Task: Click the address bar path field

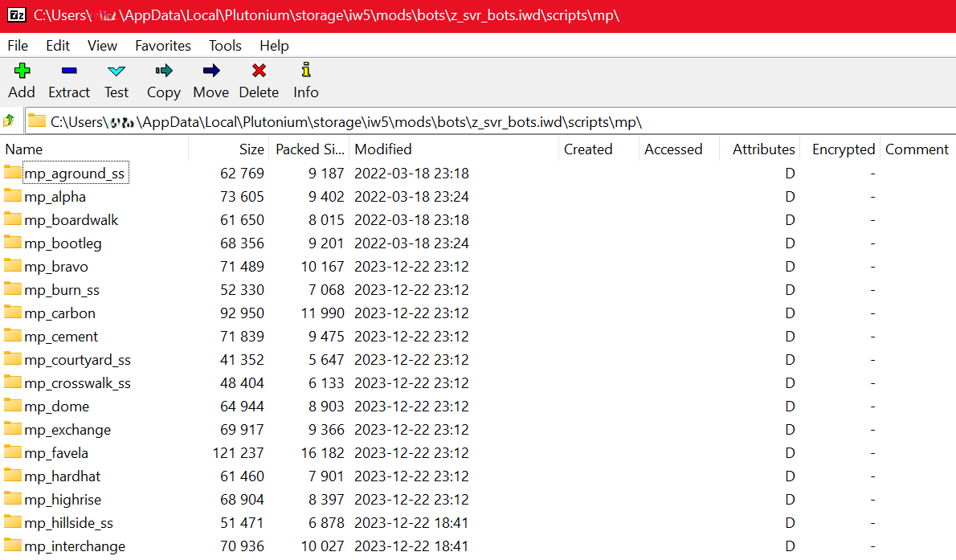Action: point(490,121)
